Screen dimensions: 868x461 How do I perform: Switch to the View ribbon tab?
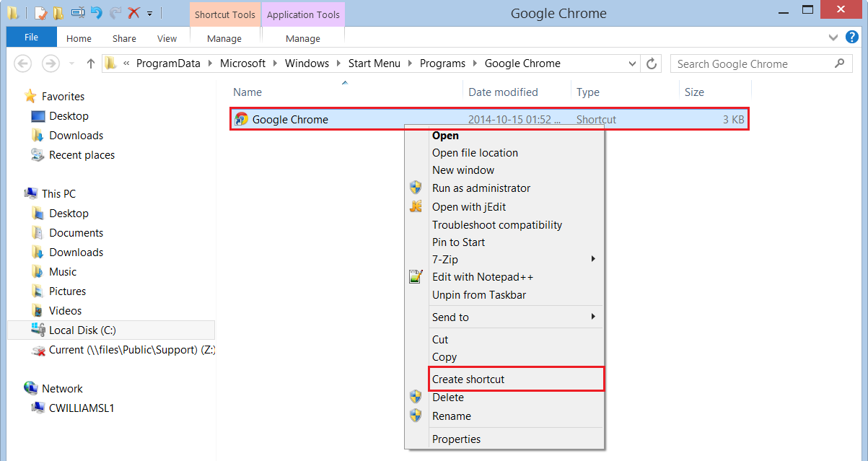(167, 38)
